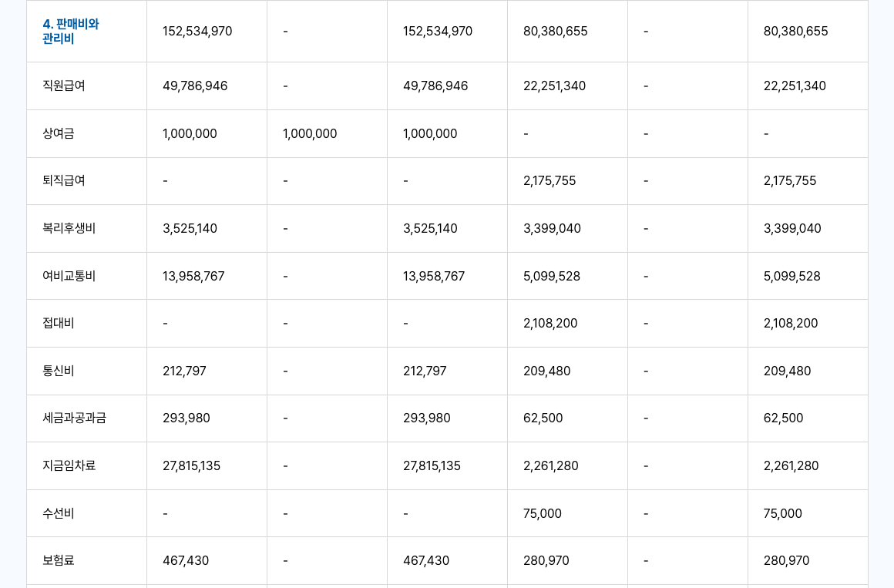894x588 pixels.
Task: Click the leftmost 152,534,970 value
Action: pyautogui.click(x=197, y=32)
